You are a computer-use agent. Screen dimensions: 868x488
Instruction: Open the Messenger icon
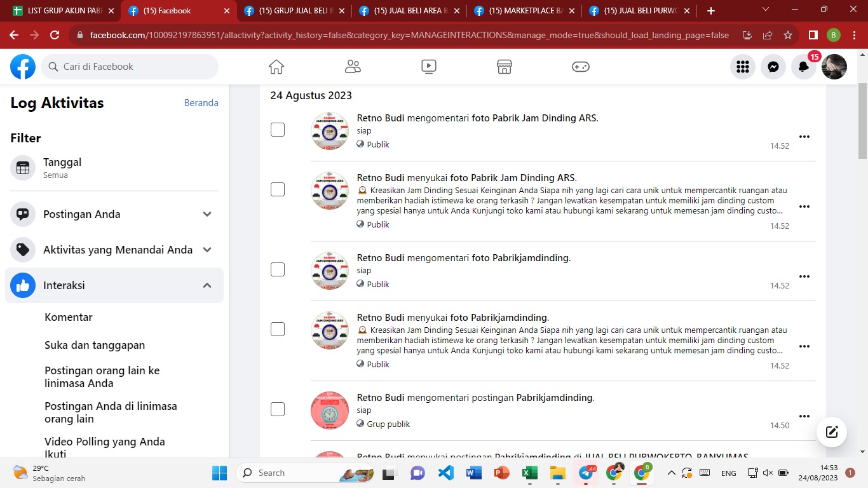(773, 67)
